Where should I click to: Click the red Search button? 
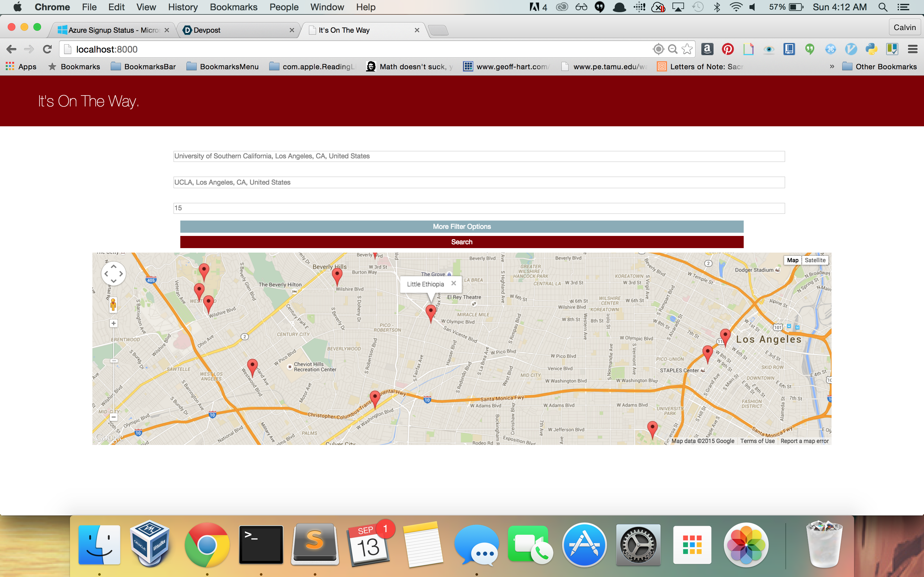(462, 242)
